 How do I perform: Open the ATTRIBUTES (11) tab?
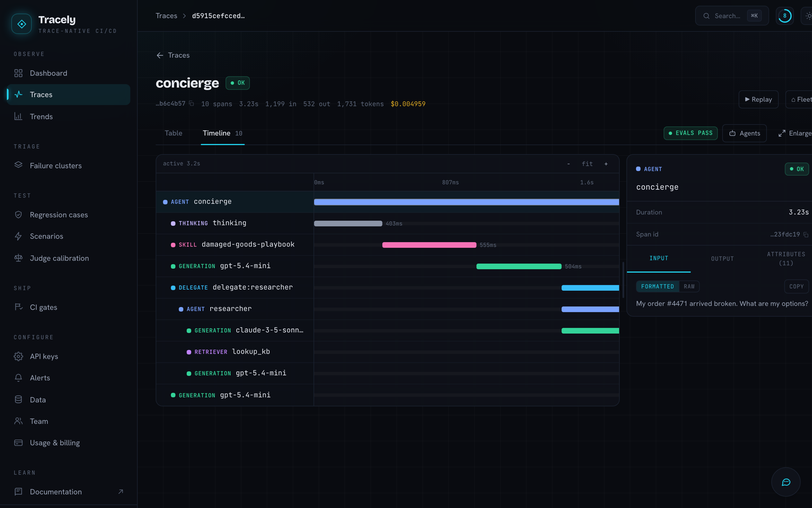tap(786, 259)
